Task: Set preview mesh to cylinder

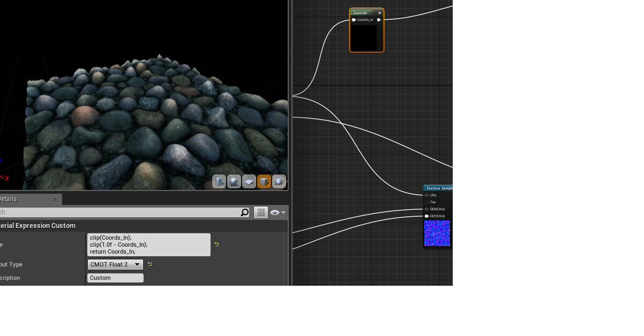Action: tap(219, 182)
